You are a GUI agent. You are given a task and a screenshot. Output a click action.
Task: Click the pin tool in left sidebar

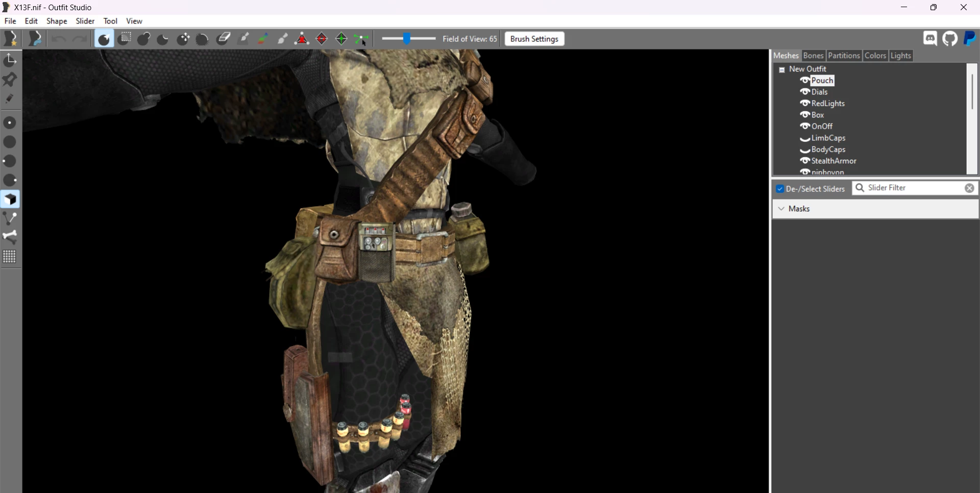(10, 80)
